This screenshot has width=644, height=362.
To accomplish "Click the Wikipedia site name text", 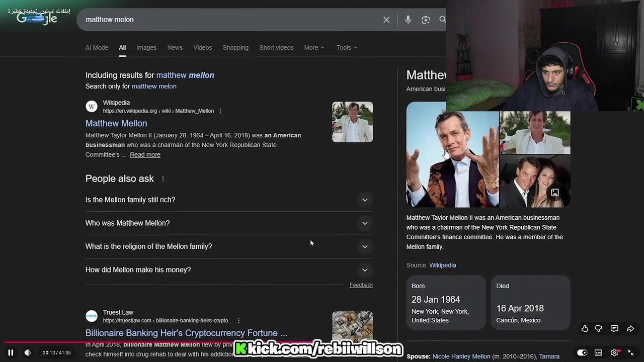I will 116,103.
